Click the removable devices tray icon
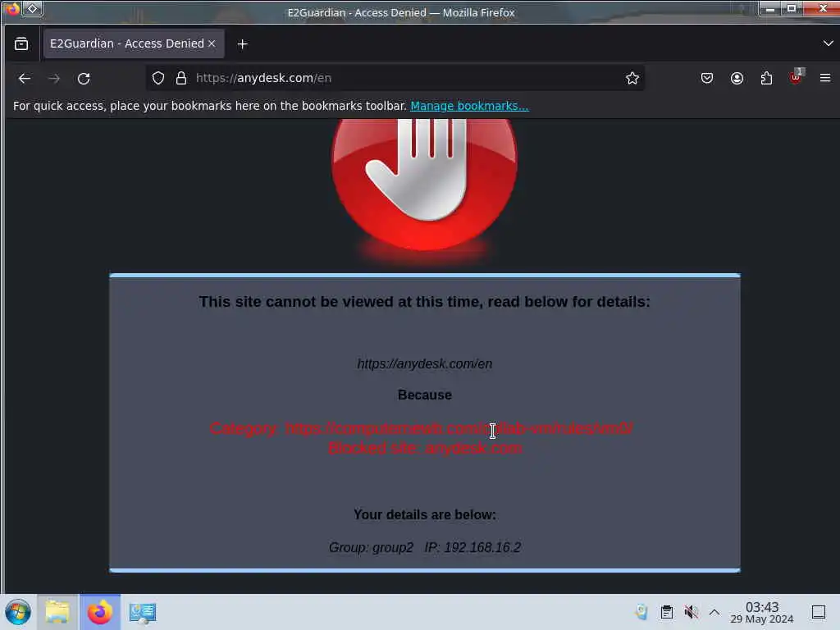 point(641,612)
